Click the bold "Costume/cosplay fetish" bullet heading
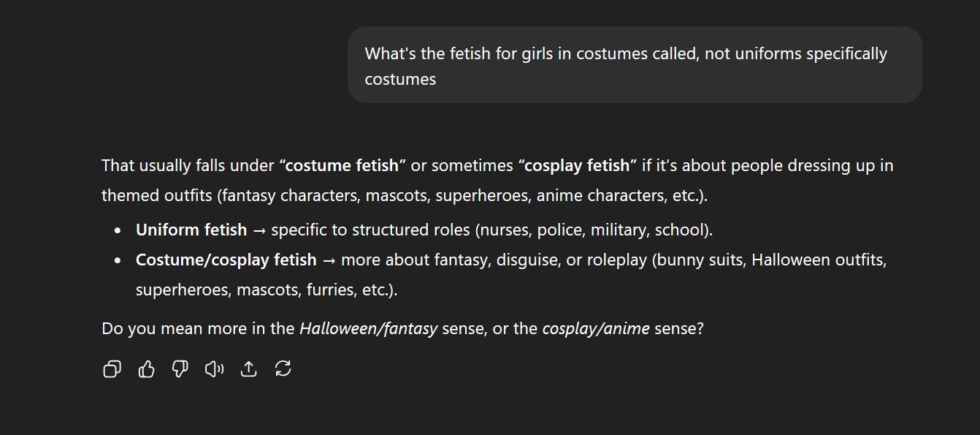The image size is (980, 435). click(226, 260)
